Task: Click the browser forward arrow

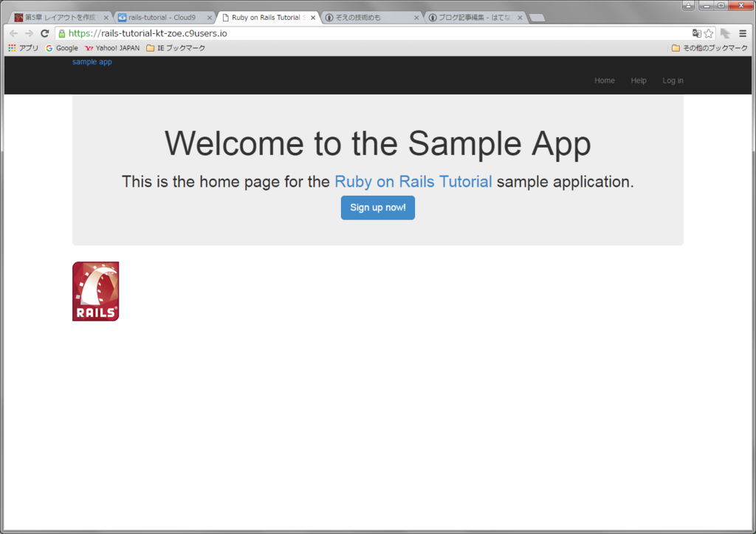Action: (x=29, y=33)
